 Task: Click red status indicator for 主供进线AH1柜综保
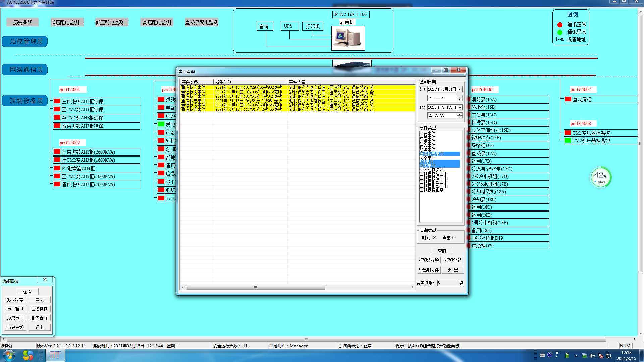click(57, 101)
